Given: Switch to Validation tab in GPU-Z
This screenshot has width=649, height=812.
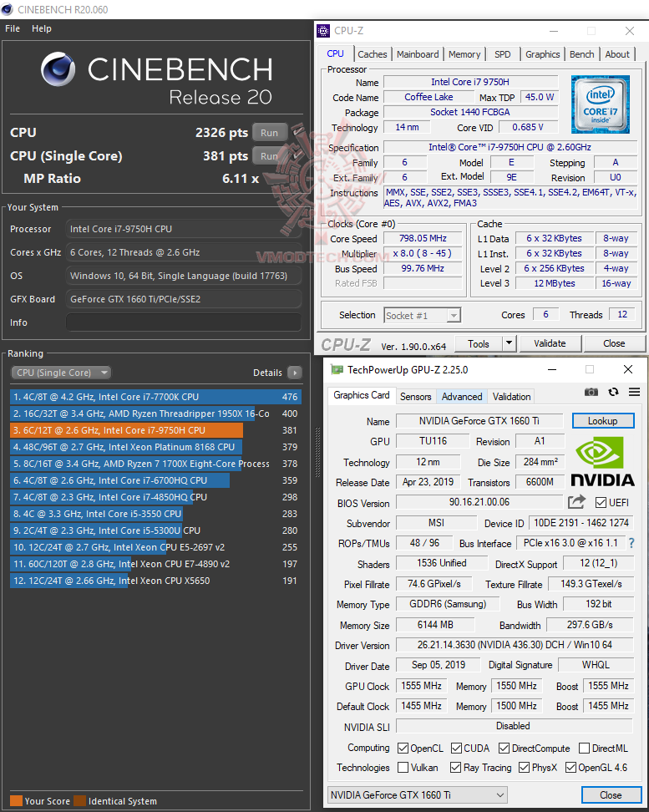Looking at the screenshot, I should (511, 397).
